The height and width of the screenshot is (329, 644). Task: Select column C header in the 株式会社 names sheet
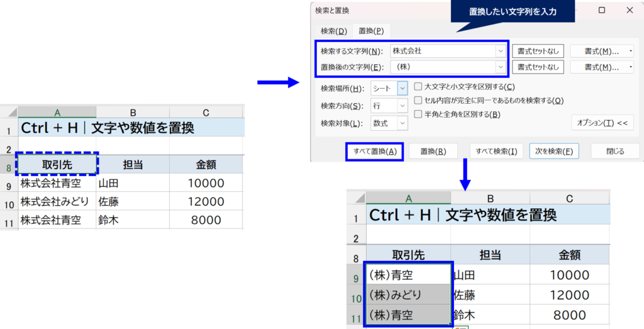pos(206,112)
